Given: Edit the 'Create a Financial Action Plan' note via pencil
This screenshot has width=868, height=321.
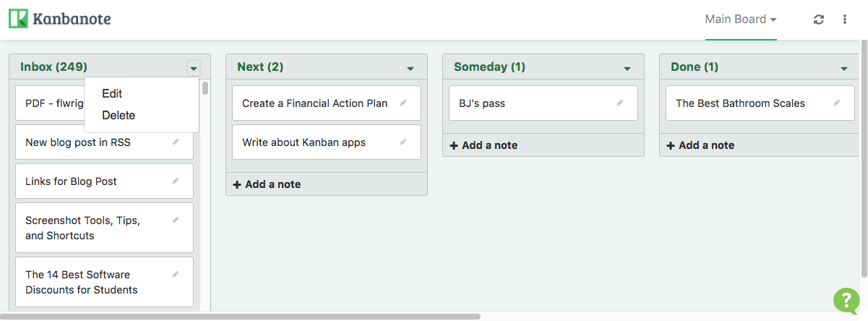Looking at the screenshot, I should [x=403, y=103].
